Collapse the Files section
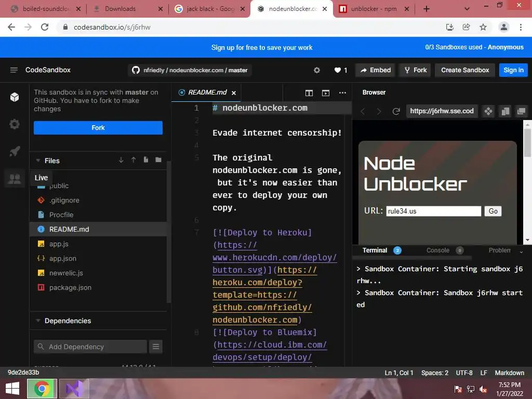This screenshot has height=399, width=532. (38, 161)
